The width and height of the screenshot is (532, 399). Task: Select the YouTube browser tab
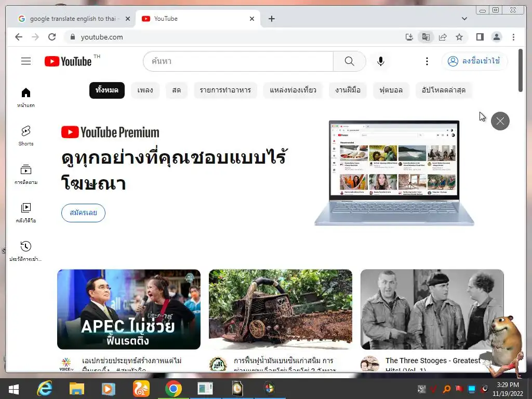198,19
